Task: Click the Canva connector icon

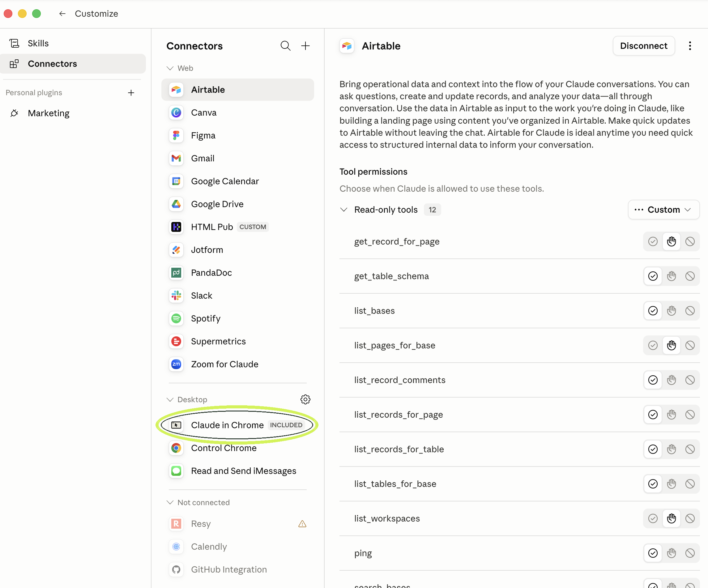Action: tap(176, 113)
